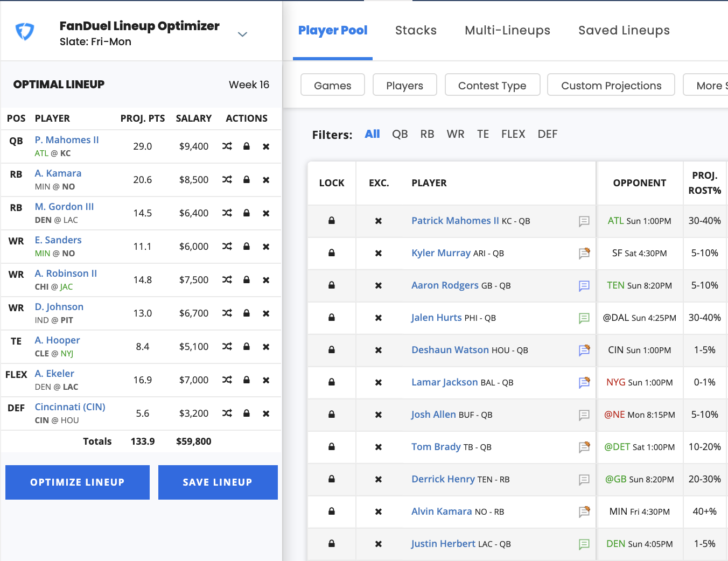Shuffle P. Mahomes II lineup slot

click(227, 146)
